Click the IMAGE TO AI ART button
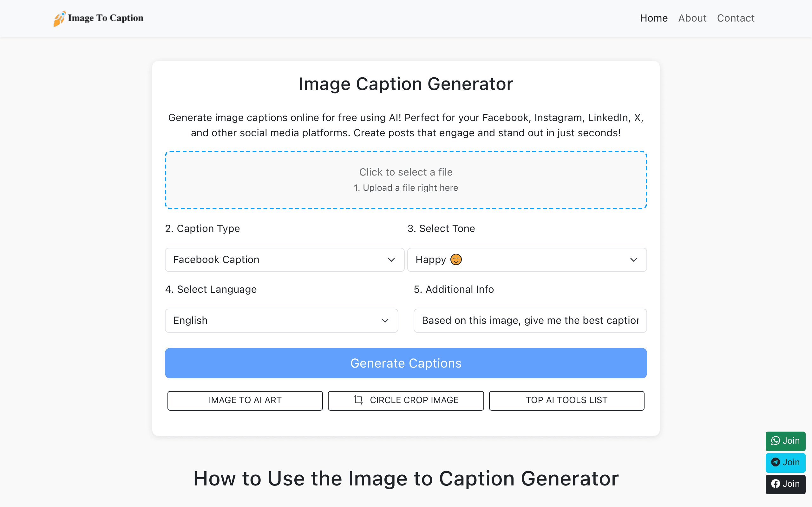 coord(245,400)
